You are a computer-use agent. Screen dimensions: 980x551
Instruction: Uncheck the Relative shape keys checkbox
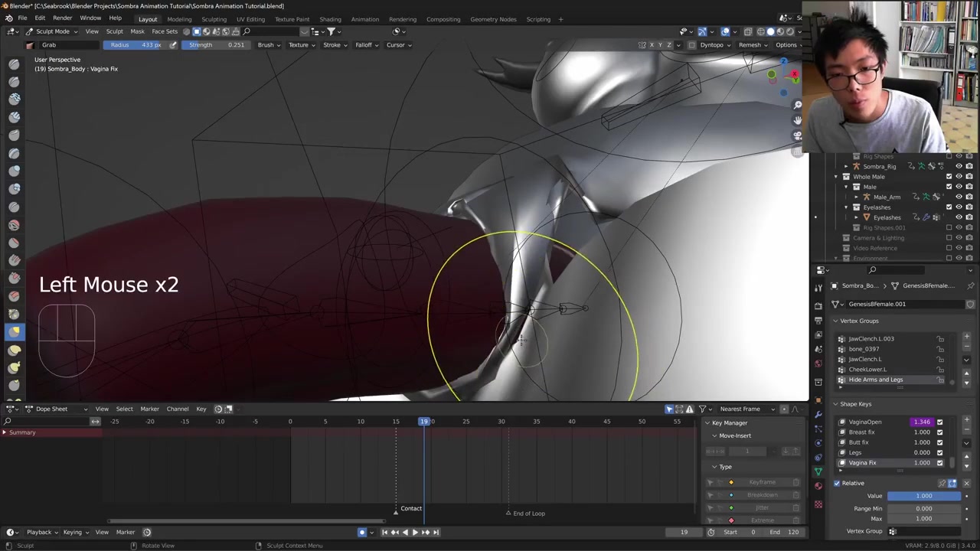coord(837,483)
